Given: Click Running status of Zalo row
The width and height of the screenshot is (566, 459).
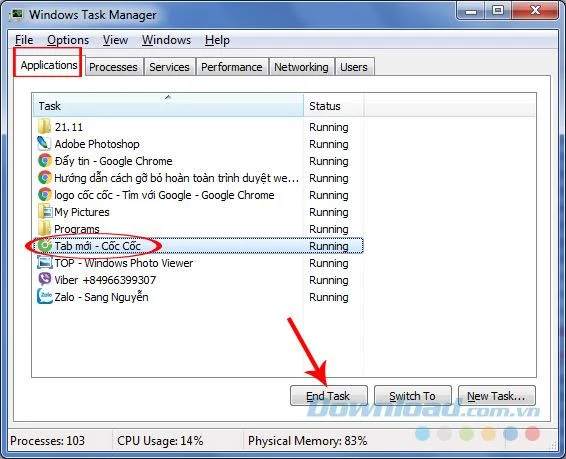Looking at the screenshot, I should (x=328, y=297).
